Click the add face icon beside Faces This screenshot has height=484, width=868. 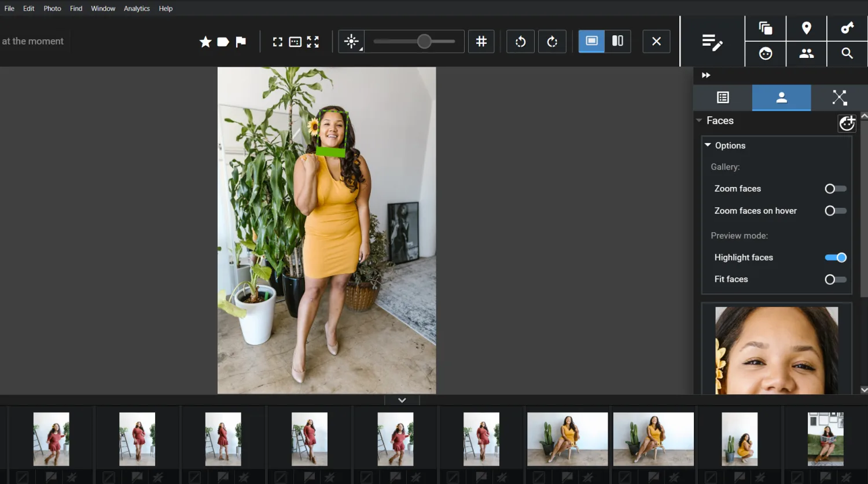(847, 123)
